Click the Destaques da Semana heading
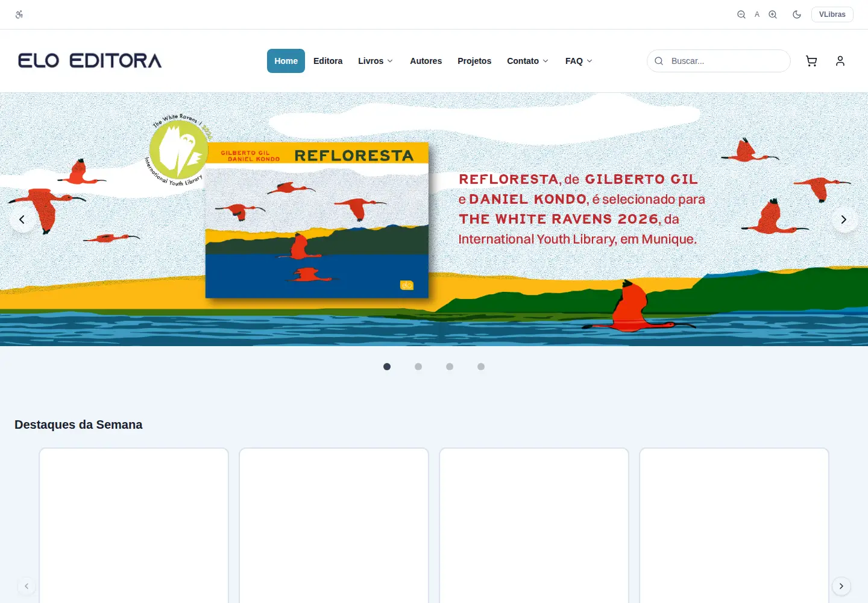868x603 pixels. point(78,425)
